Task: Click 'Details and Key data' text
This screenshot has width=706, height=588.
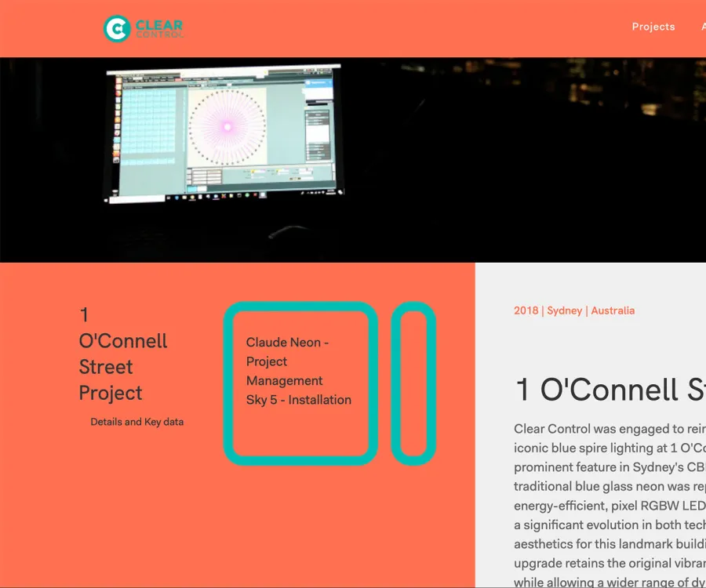Action: tap(136, 422)
